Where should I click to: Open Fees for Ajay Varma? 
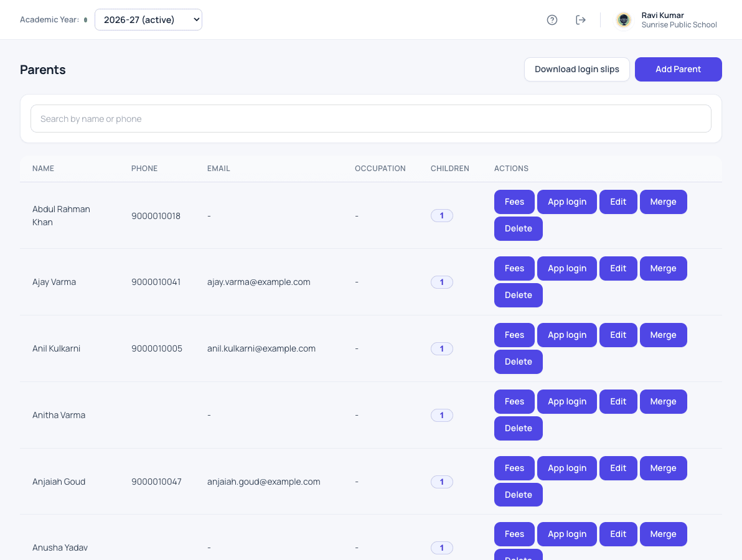pyautogui.click(x=514, y=269)
